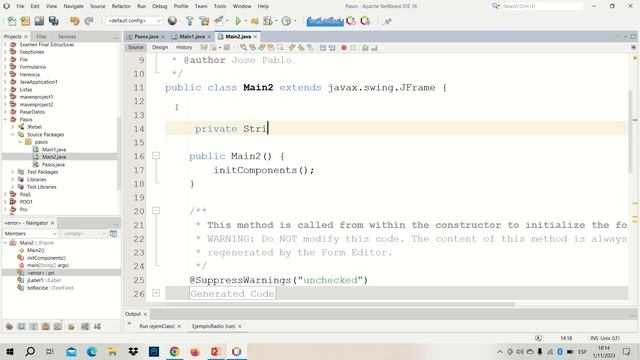Click the editor vertical scrollbar
This screenshot has height=360, width=640.
tap(631, 131)
